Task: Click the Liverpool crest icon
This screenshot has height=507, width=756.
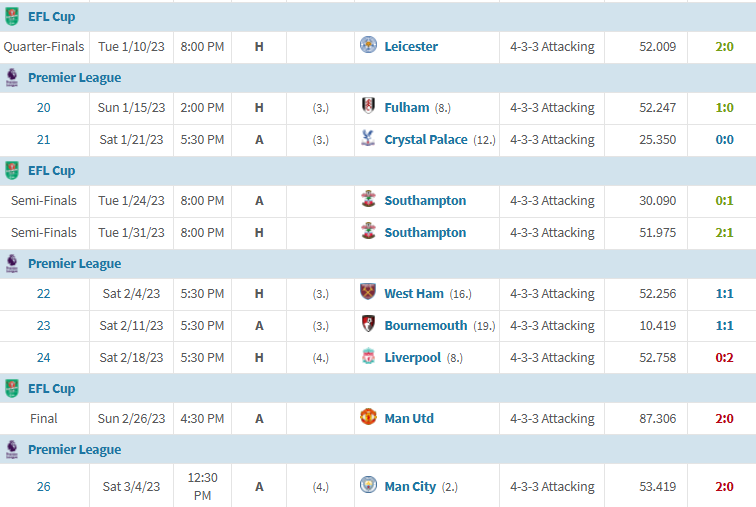Action: (368, 356)
